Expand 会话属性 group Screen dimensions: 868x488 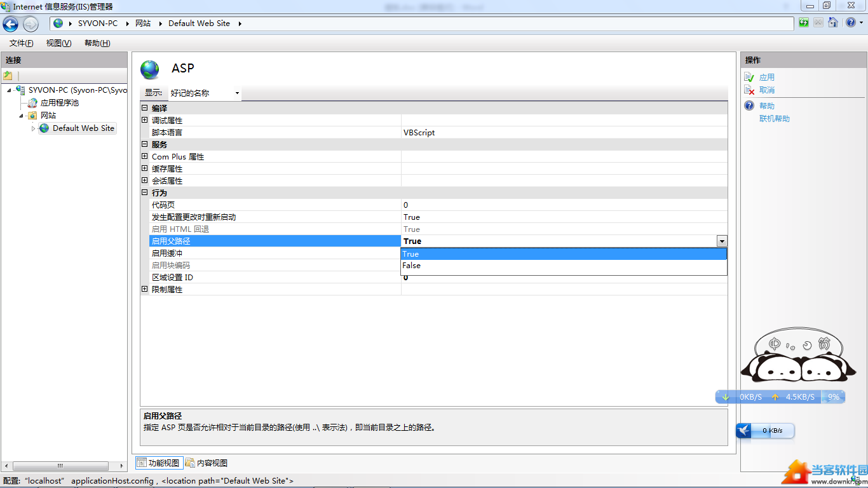point(144,180)
